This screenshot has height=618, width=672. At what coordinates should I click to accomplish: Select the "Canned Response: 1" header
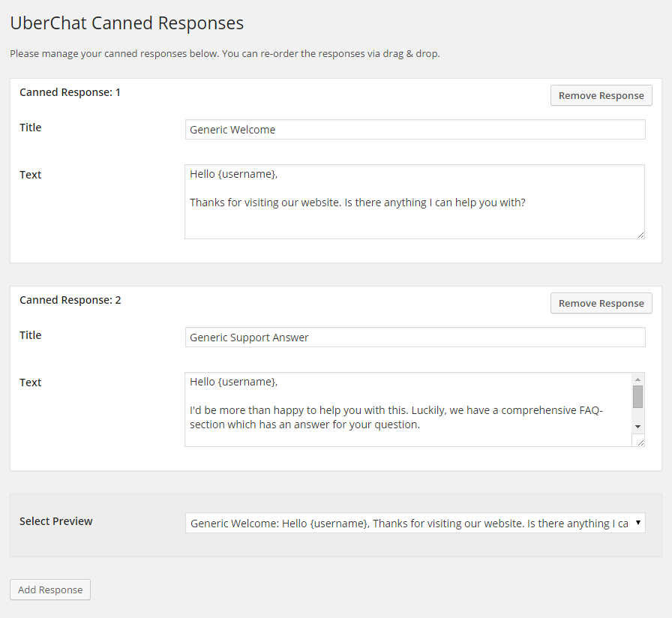click(70, 91)
